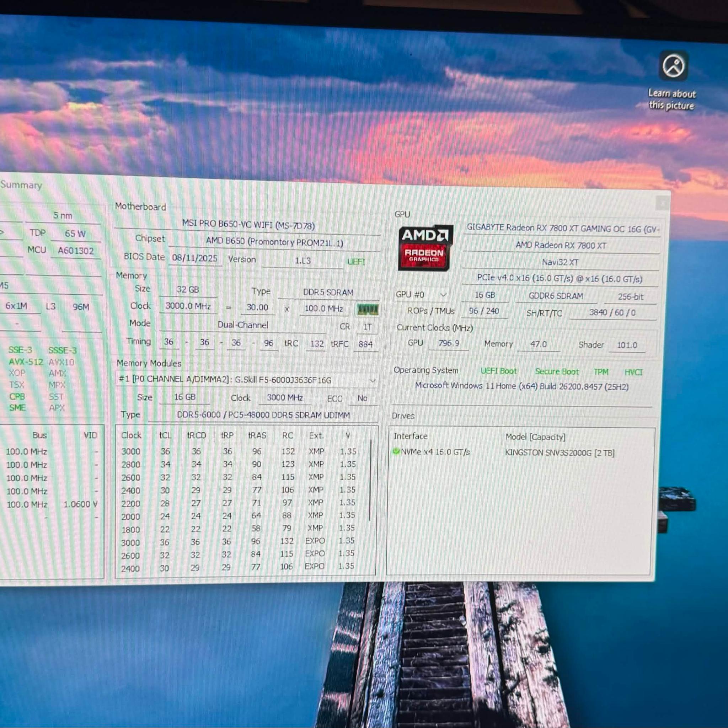The width and height of the screenshot is (728, 728).
Task: Select the 2800 XMP timing row
Action: pos(239,464)
